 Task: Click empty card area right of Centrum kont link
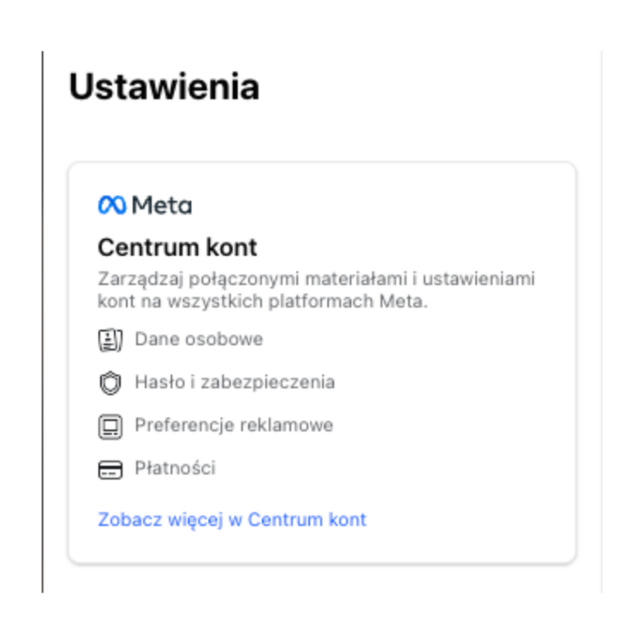[x=472, y=519]
